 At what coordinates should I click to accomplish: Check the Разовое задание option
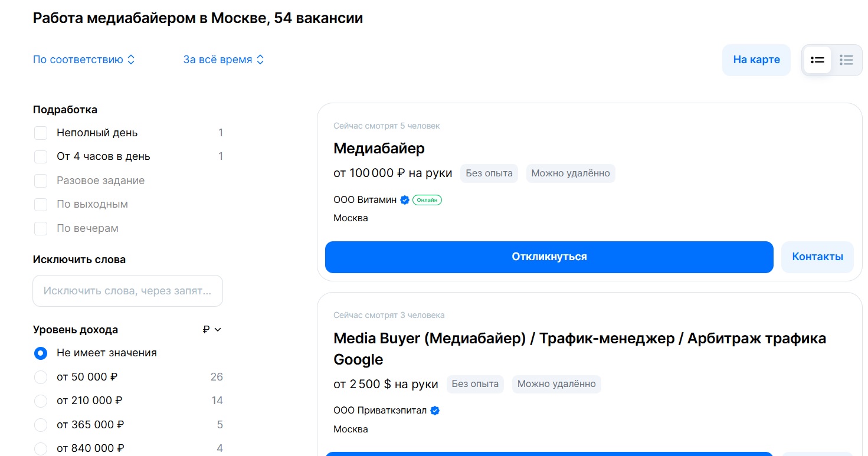41,181
